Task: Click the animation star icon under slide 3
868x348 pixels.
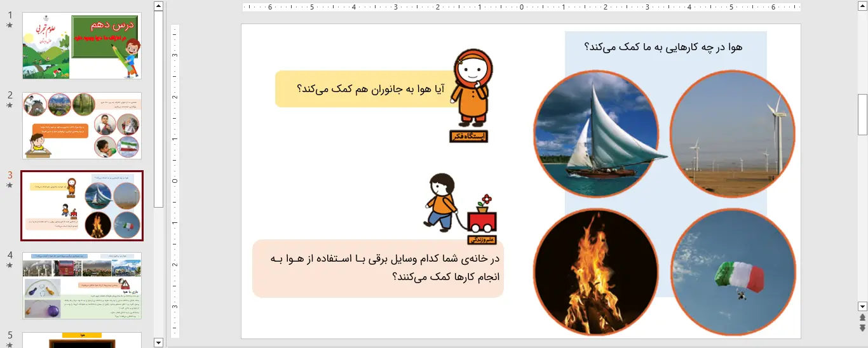Action: [10, 185]
